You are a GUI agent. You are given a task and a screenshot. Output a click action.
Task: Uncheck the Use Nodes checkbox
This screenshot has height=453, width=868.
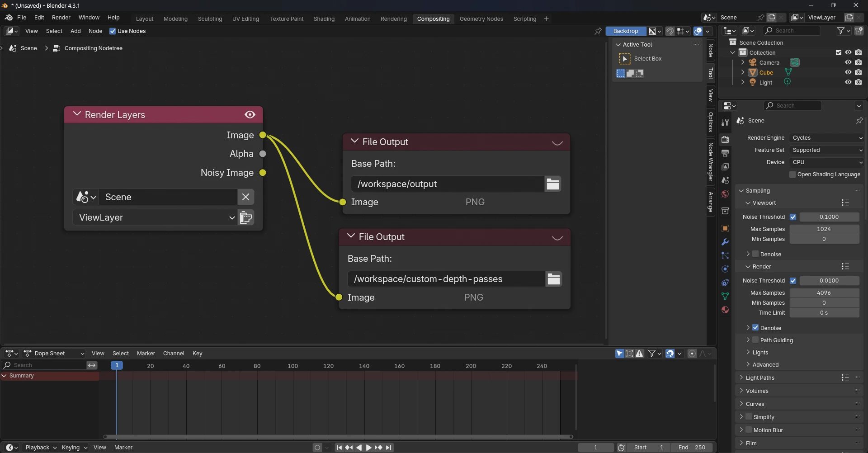pos(113,31)
